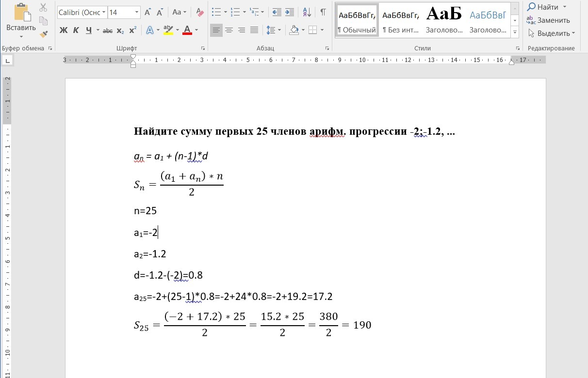Select Align Left paragraph alignment
Screen dimensions: 588x378
pyautogui.click(x=216, y=31)
